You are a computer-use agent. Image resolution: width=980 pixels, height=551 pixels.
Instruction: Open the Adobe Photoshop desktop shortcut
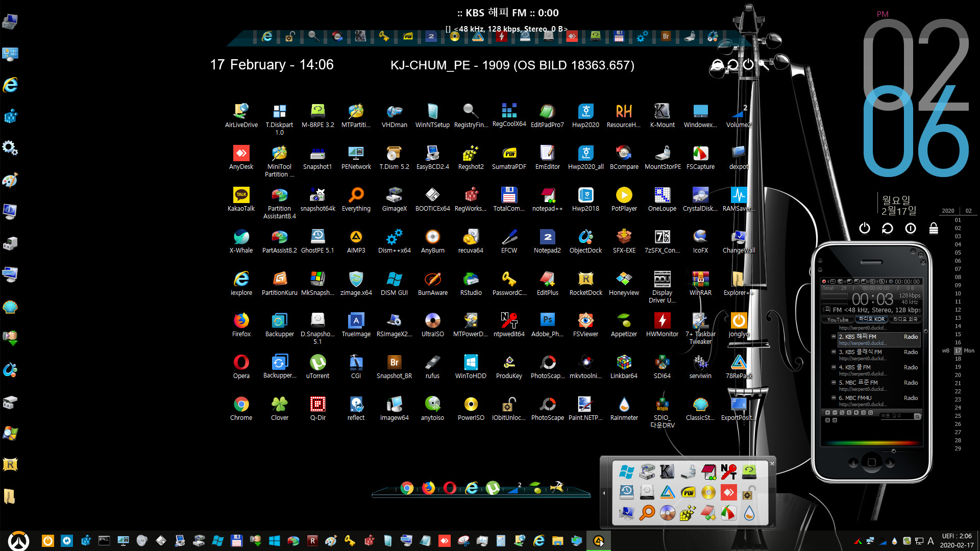[547, 325]
